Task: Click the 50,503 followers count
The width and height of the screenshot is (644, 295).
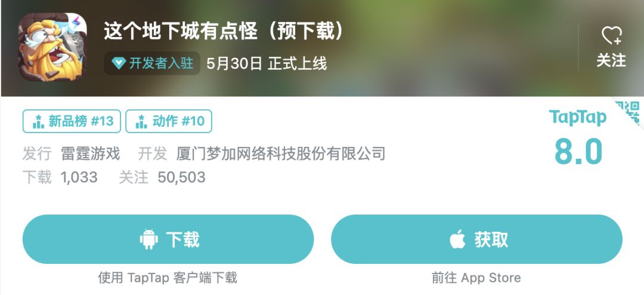Action: tap(181, 177)
